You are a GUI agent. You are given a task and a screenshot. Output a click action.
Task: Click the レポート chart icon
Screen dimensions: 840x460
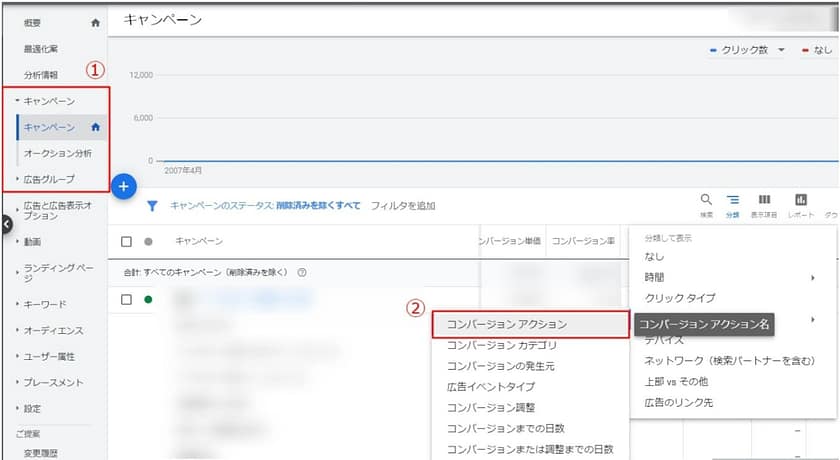point(800,200)
